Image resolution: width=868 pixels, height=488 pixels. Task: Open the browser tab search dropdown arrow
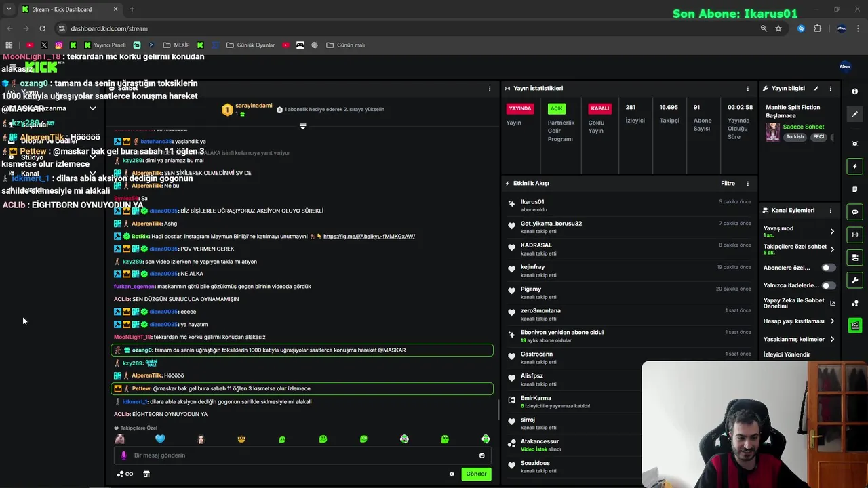tap(9, 9)
